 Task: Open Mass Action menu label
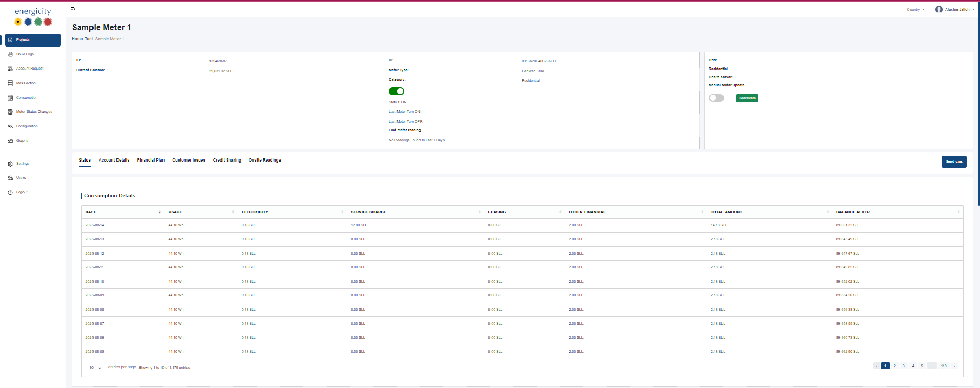(26, 83)
